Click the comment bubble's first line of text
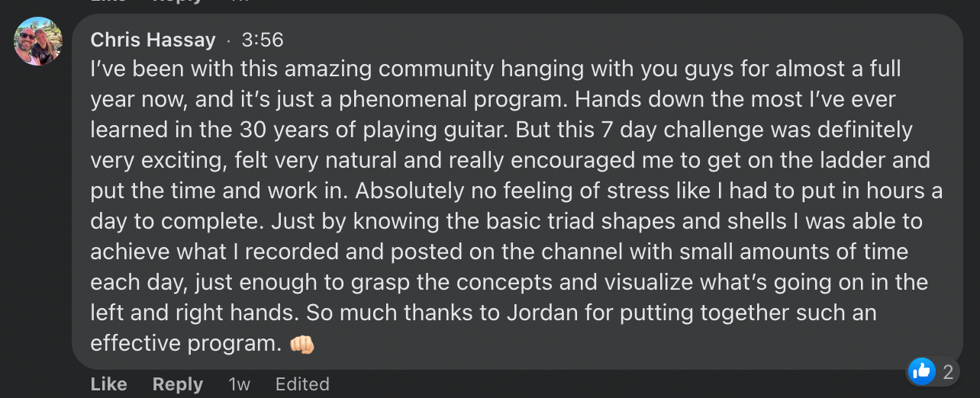The image size is (980, 398). coord(495,69)
